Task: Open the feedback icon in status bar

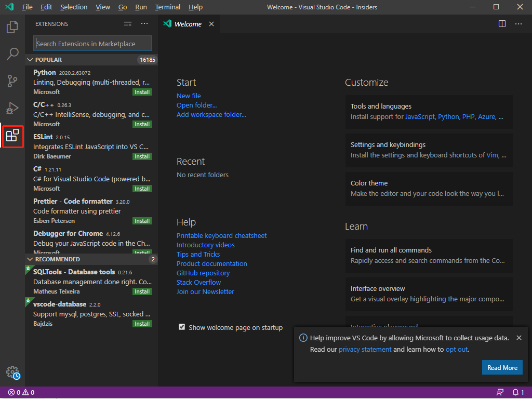Action: [x=500, y=393]
